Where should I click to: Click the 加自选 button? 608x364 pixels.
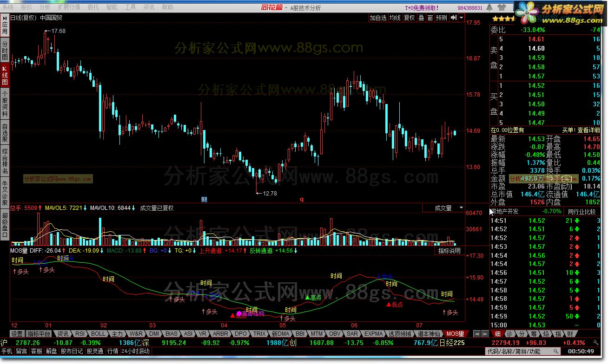(378, 18)
